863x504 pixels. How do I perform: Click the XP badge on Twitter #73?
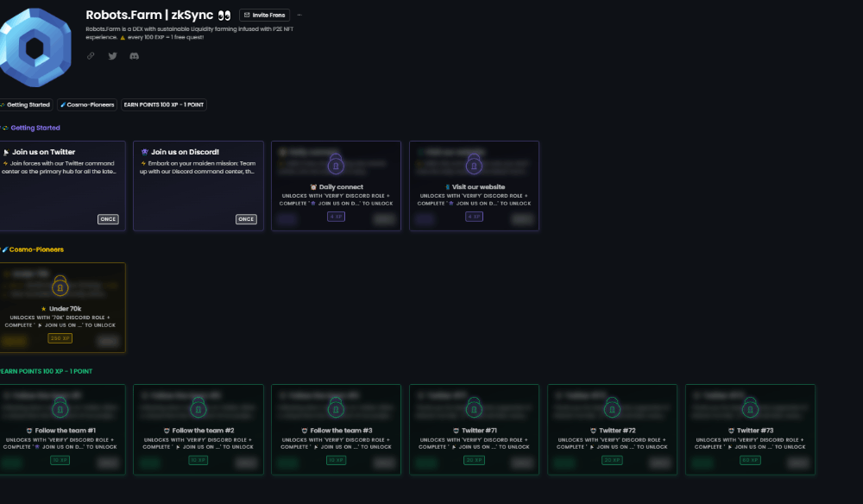click(x=750, y=460)
